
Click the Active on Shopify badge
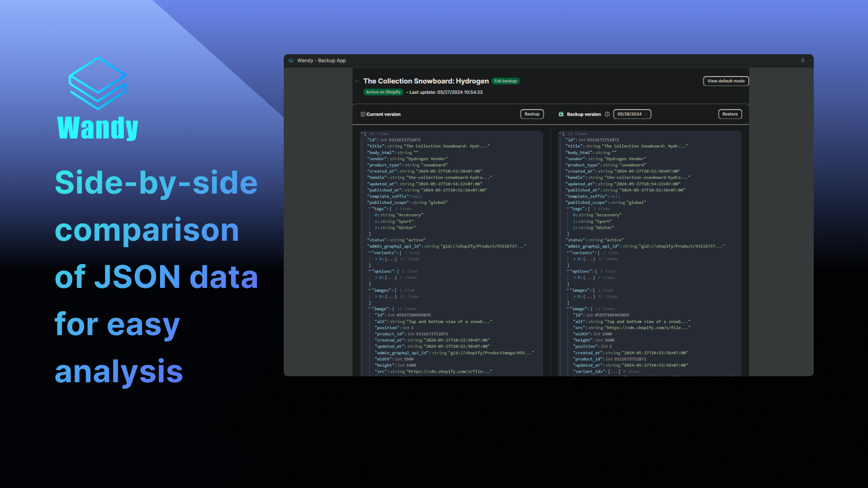coord(383,92)
